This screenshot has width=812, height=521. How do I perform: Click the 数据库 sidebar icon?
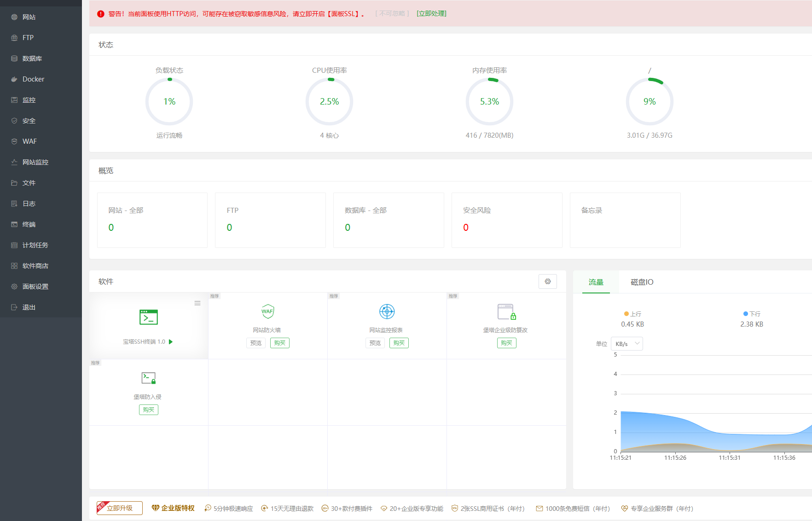pyautogui.click(x=14, y=59)
